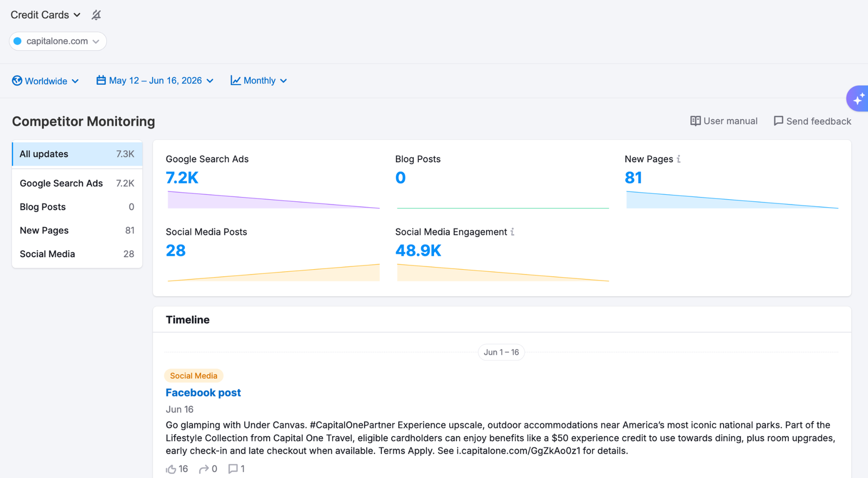Click the Competitor Monitoring heading
Viewport: 868px width, 478px height.
(84, 122)
